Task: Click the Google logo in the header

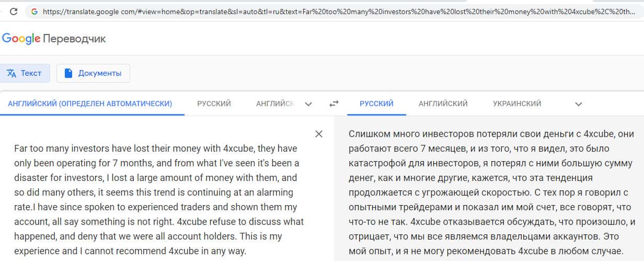Action: click(21, 38)
